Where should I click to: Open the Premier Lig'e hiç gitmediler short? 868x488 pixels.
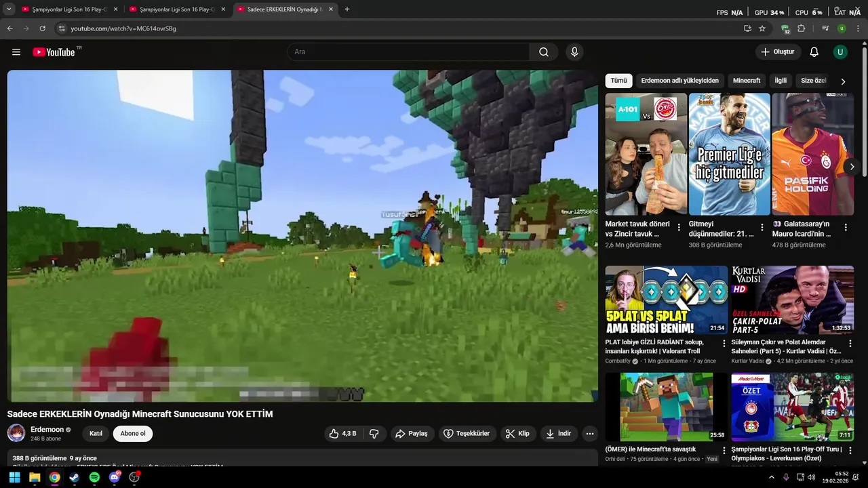point(730,155)
